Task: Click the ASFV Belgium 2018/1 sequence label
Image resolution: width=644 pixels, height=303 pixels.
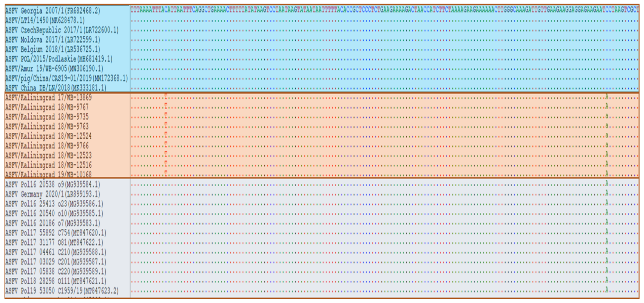Action: click(52, 49)
